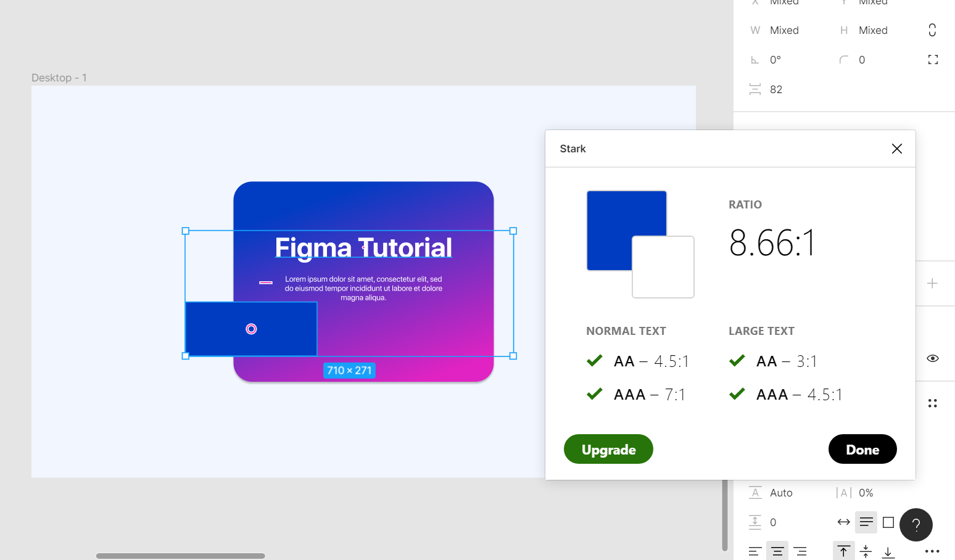Click the bottom-left selection handle
Image resolution: width=955 pixels, height=560 pixels.
(x=186, y=356)
